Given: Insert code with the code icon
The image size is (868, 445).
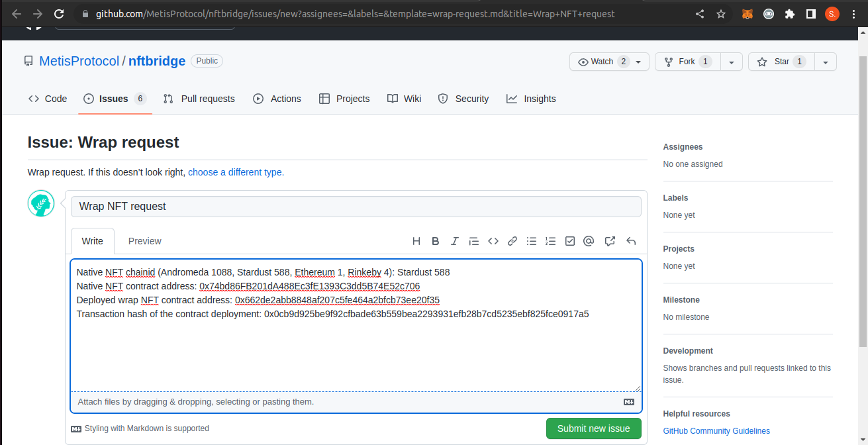Looking at the screenshot, I should click(493, 241).
